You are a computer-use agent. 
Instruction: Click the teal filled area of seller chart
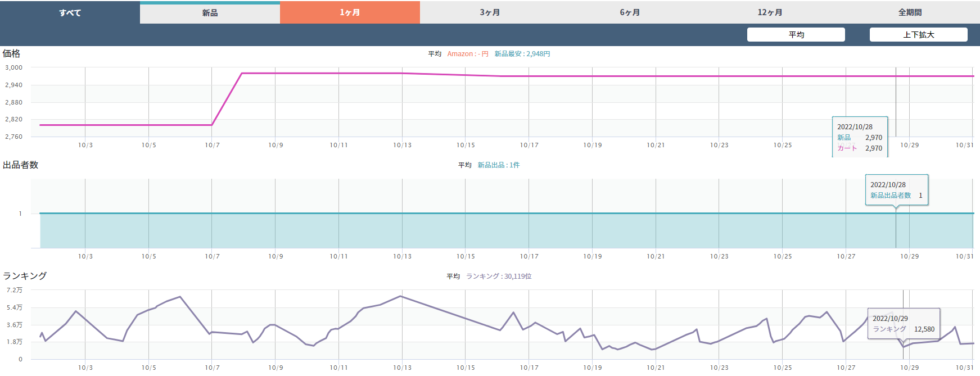coord(450,231)
